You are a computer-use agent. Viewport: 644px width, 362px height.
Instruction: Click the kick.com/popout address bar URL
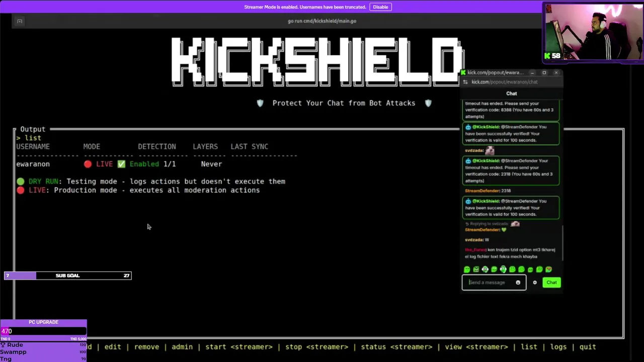[505, 82]
